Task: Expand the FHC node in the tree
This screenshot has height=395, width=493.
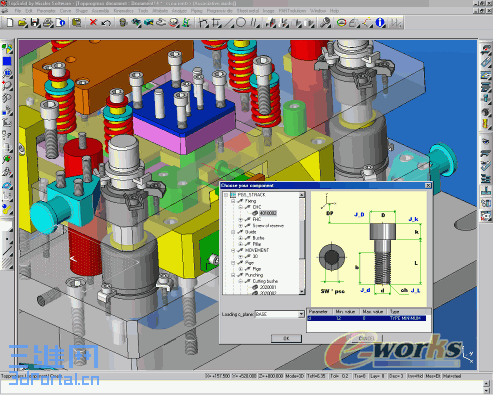Action: (x=240, y=220)
